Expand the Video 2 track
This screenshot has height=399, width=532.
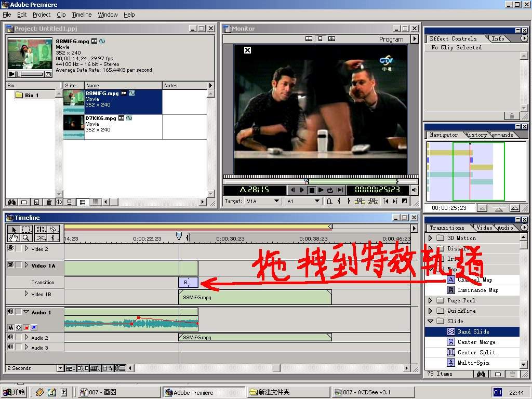pos(26,248)
